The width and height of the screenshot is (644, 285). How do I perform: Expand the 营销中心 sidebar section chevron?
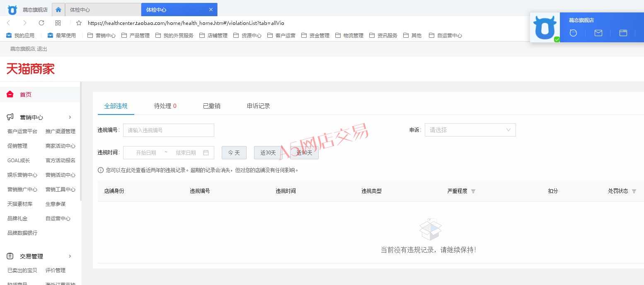pyautogui.click(x=70, y=117)
